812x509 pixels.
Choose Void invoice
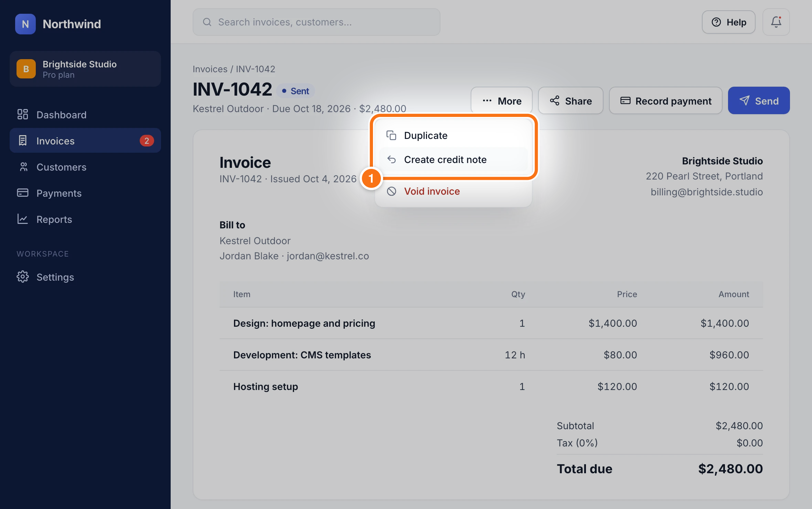453,191
